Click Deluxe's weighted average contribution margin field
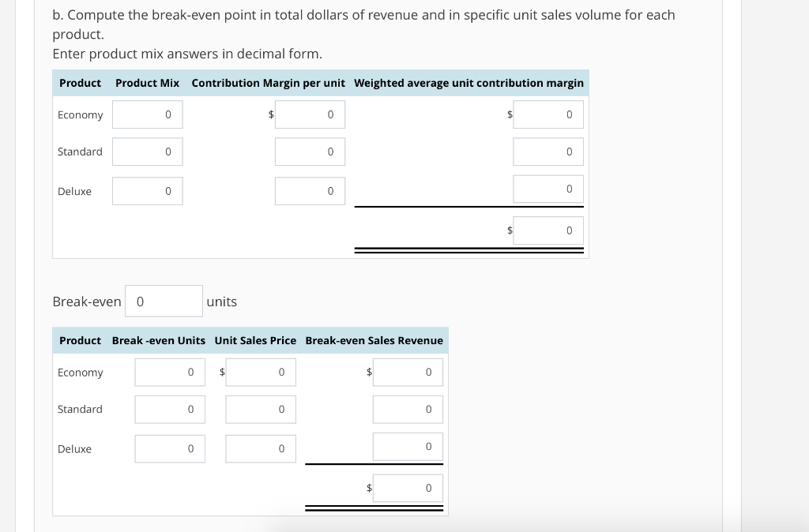 [548, 189]
